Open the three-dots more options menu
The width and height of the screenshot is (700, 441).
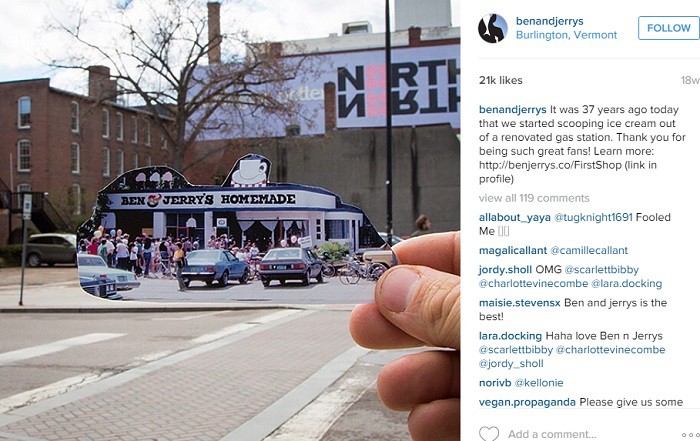click(x=691, y=435)
